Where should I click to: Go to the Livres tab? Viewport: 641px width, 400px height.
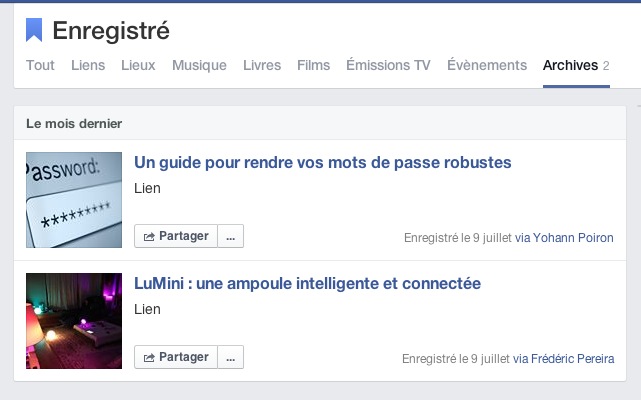pyautogui.click(x=262, y=66)
